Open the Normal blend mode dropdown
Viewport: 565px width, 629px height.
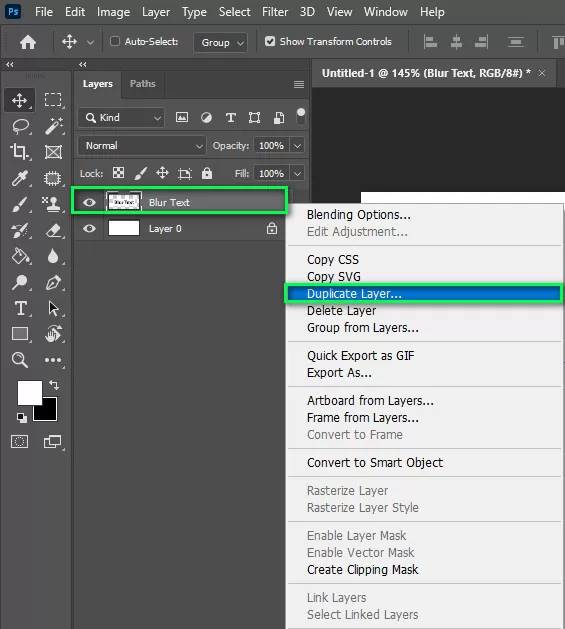coord(142,146)
